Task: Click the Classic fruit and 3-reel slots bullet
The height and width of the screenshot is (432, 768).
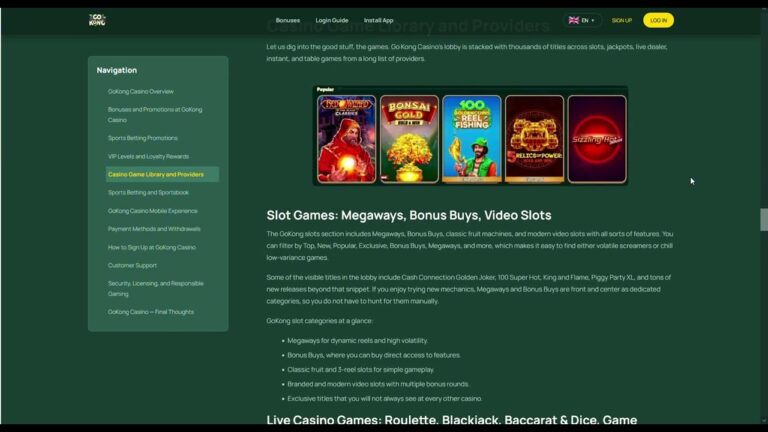Action: [x=360, y=370]
